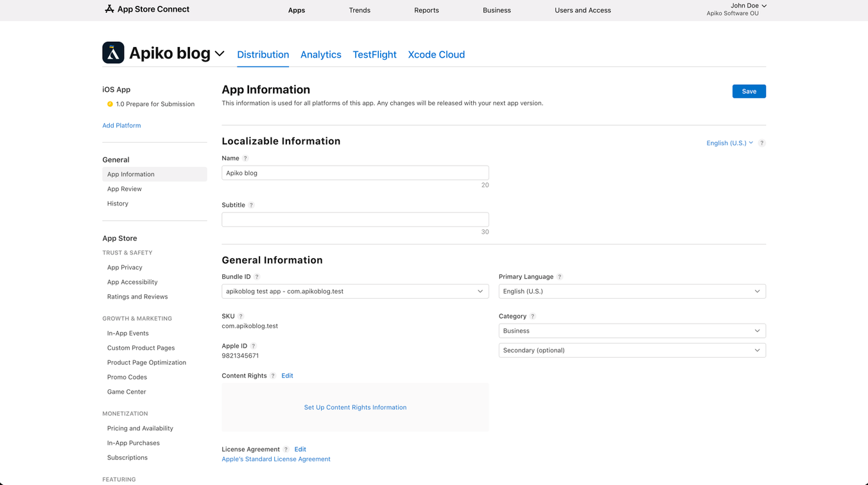Image resolution: width=868 pixels, height=485 pixels.
Task: Click the SKU value com.apikoblog.test
Action: point(250,326)
